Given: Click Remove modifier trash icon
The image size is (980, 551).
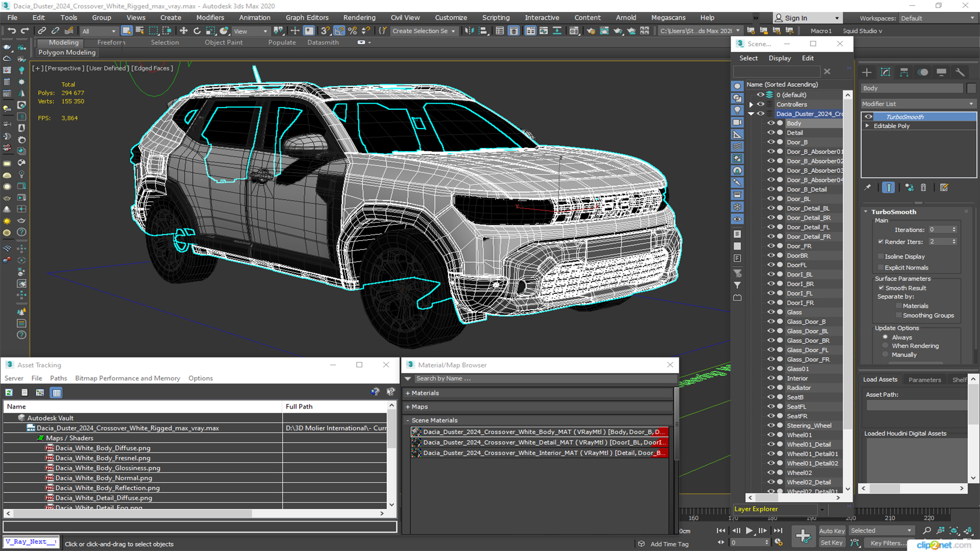Looking at the screenshot, I should (923, 188).
